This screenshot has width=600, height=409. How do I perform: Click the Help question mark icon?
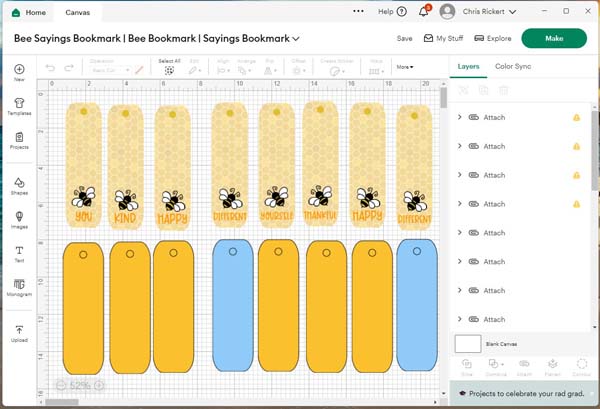point(402,12)
